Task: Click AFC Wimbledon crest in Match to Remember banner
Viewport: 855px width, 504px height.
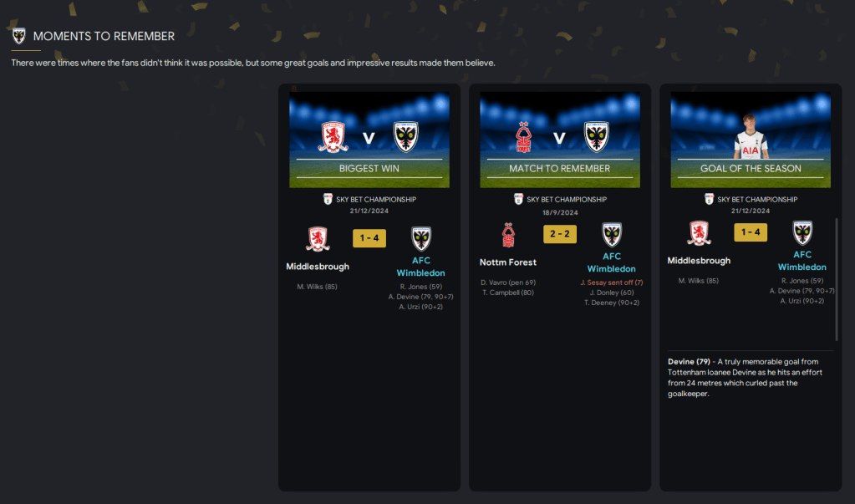Action: coord(597,137)
